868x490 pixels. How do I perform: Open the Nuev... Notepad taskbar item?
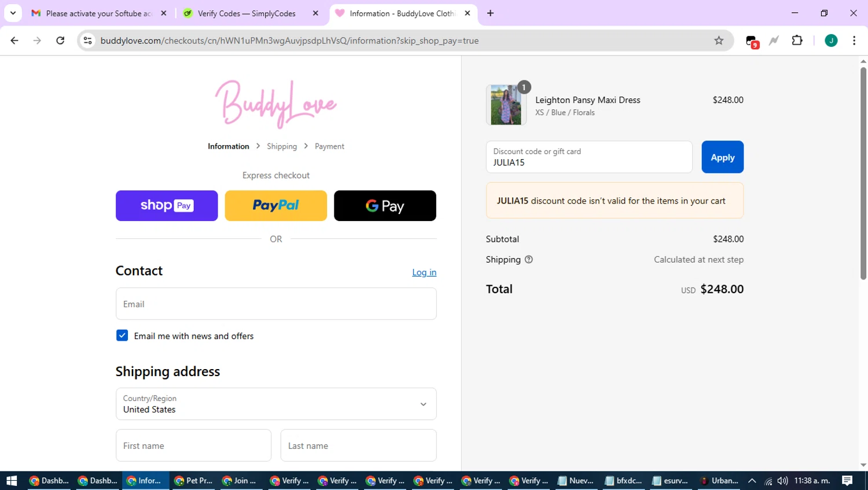coord(576,481)
